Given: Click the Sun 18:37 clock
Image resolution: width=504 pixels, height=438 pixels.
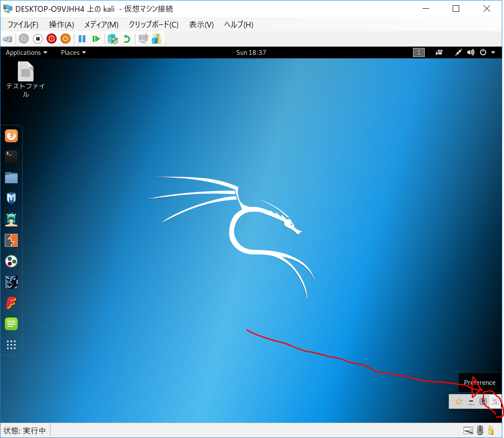Looking at the screenshot, I should pos(251,53).
